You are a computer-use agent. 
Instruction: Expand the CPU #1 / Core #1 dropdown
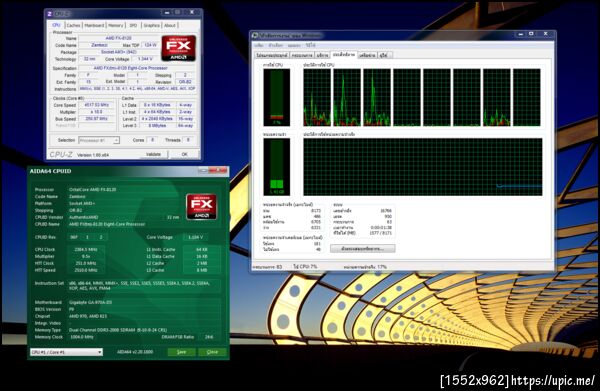click(66, 352)
